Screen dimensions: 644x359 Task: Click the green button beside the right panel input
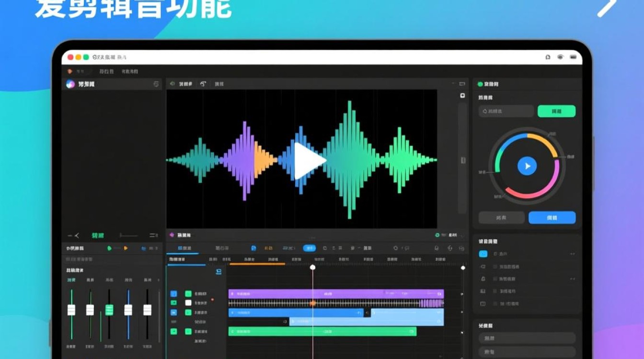click(x=556, y=111)
